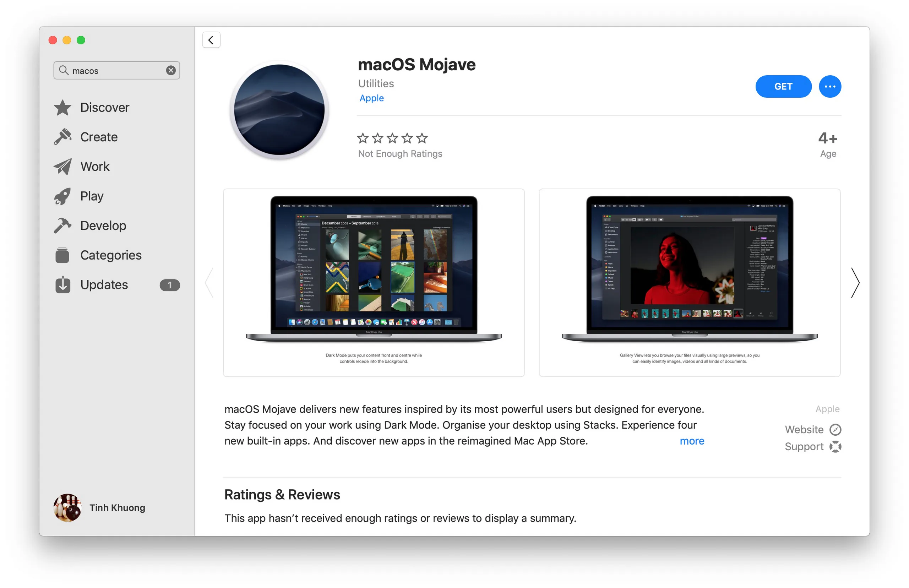Open Develop via hammer icon
The image size is (909, 588).
click(62, 225)
